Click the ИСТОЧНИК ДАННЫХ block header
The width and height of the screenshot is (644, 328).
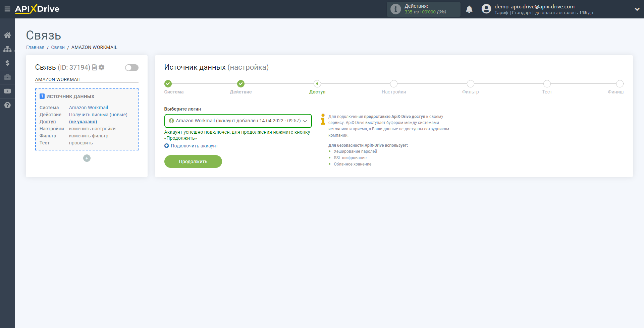[70, 96]
